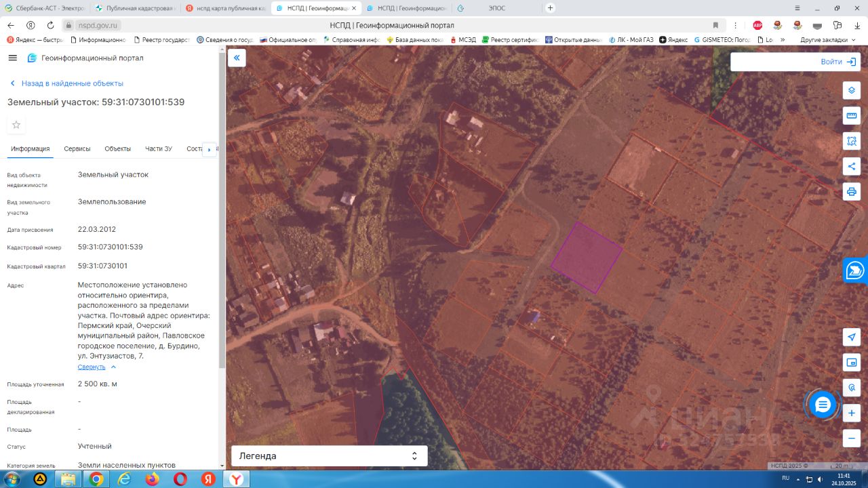Go back in the browser

click(x=11, y=25)
